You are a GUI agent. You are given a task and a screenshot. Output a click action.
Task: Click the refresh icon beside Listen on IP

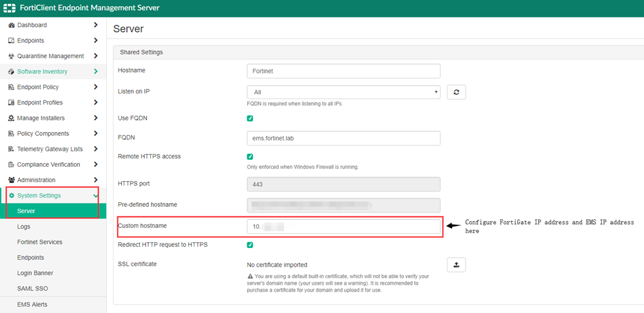(x=456, y=92)
